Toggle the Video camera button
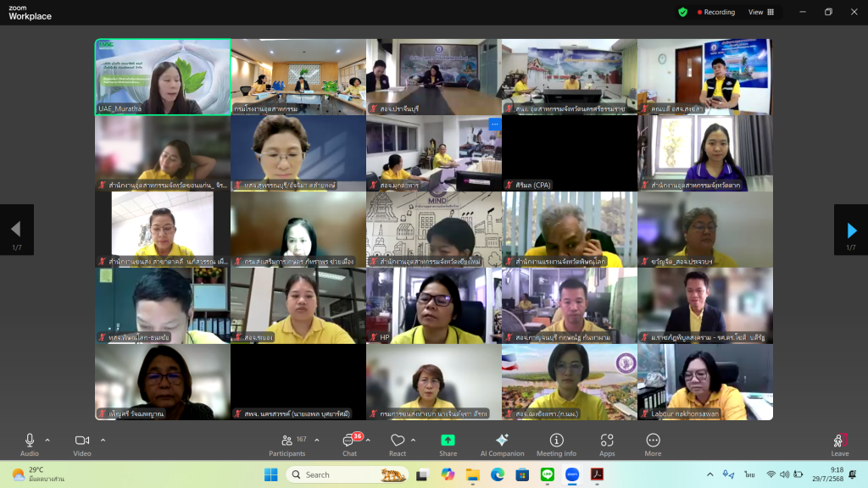 (x=82, y=444)
